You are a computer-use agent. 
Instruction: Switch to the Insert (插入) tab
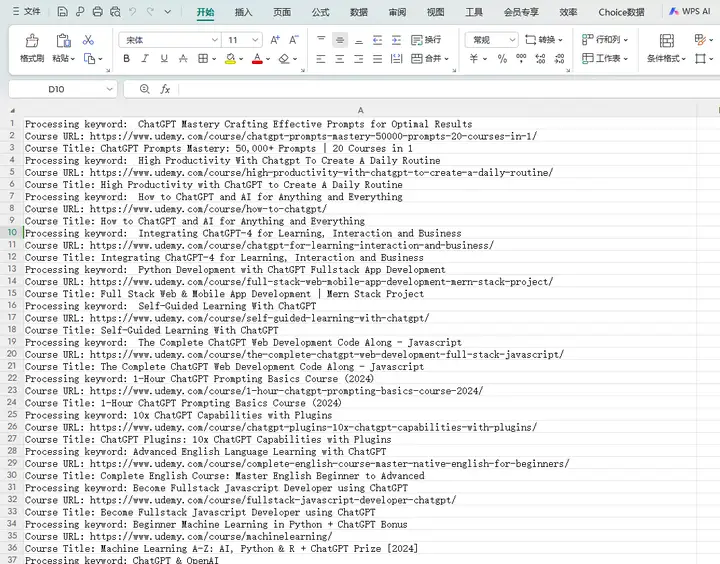point(243,12)
